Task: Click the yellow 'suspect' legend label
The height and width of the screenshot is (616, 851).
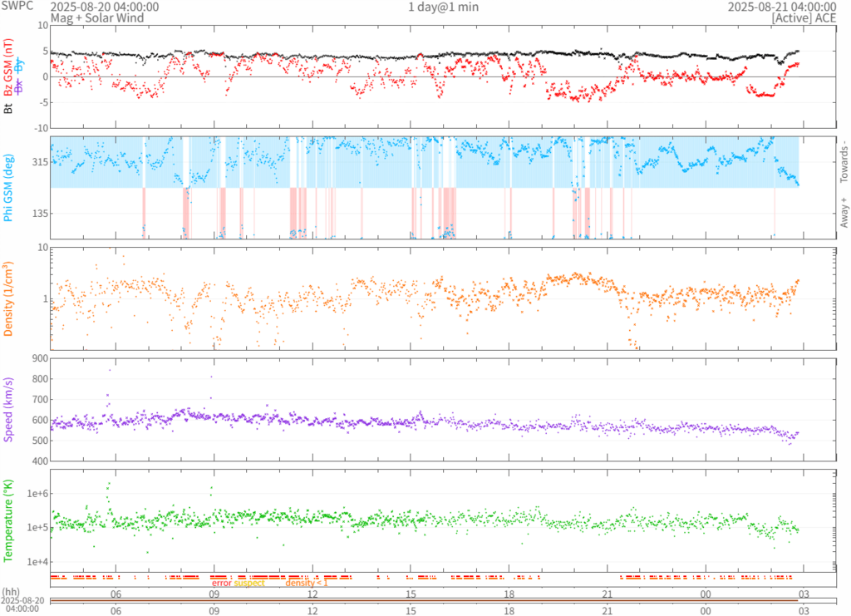Action: pos(249,583)
